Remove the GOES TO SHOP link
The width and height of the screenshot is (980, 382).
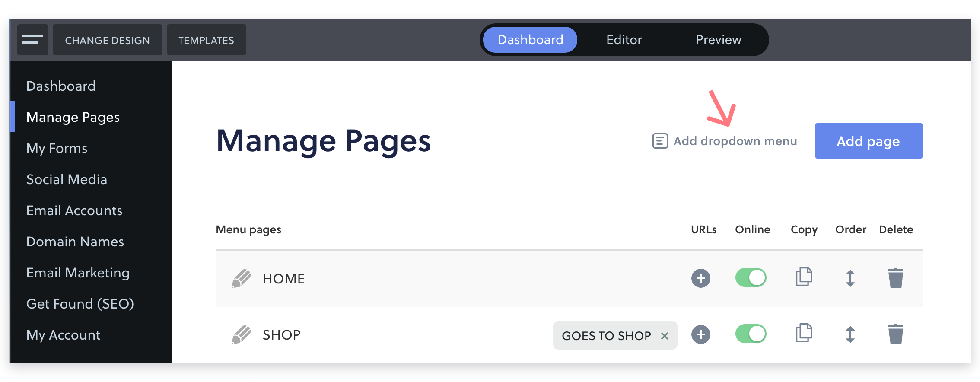665,335
